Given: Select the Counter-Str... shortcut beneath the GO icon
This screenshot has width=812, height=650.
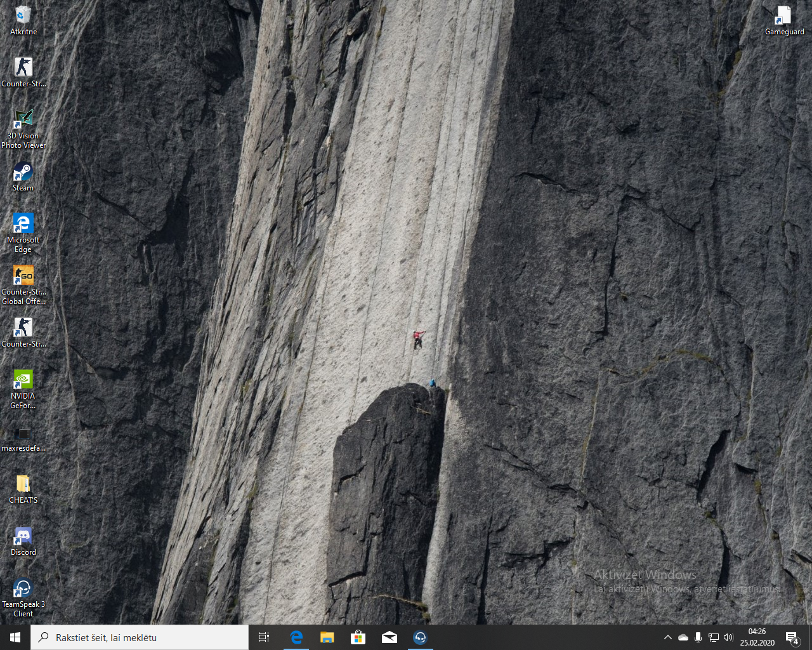Looking at the screenshot, I should (23, 333).
